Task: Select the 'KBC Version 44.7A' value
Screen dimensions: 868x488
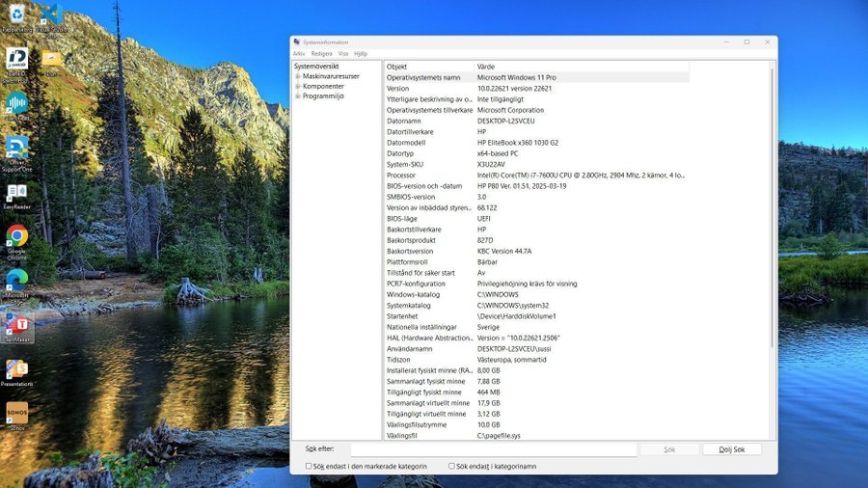Action: (504, 251)
